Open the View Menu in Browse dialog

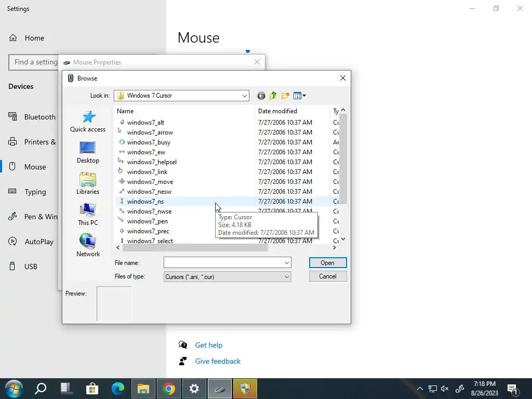pyautogui.click(x=300, y=96)
